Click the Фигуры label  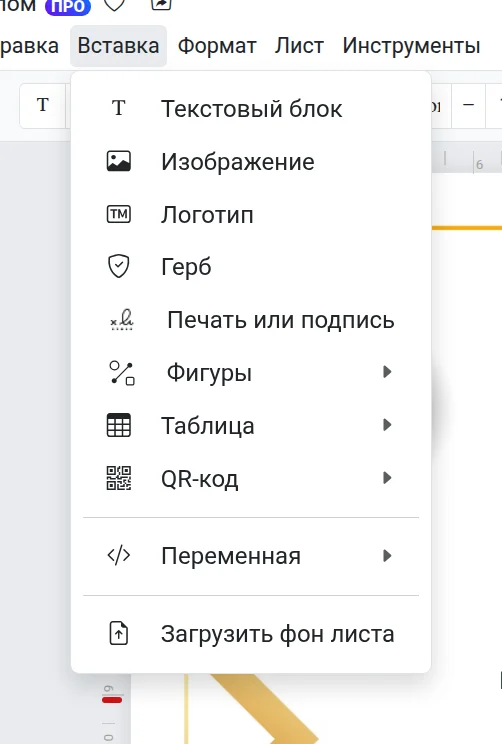209,373
